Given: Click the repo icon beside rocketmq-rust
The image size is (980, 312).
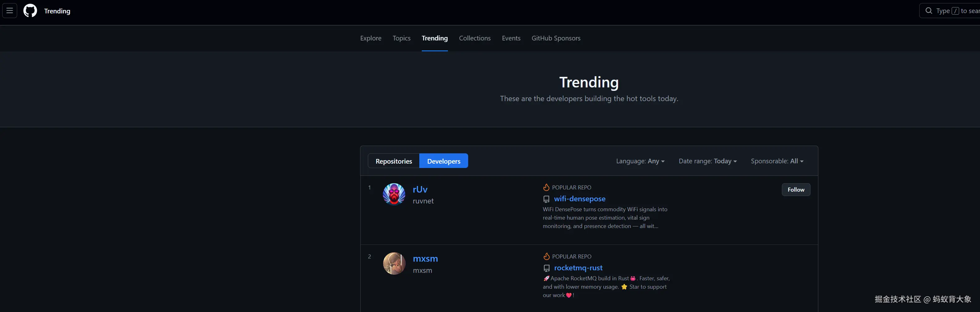Looking at the screenshot, I should coord(546,268).
